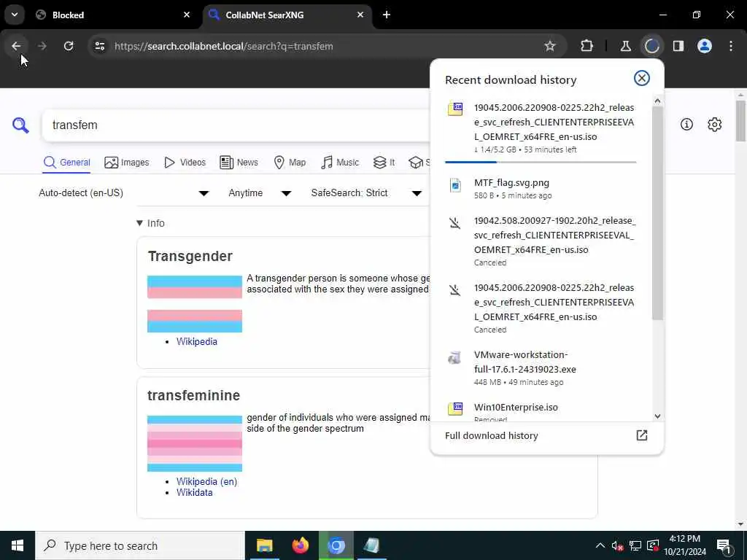Open the profile avatar menu
Screen dimensions: 747x560
click(705, 46)
